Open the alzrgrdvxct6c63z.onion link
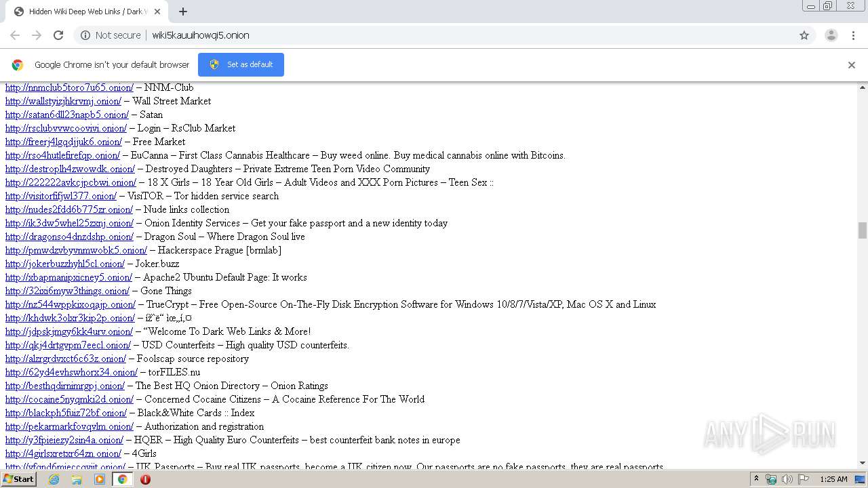This screenshot has height=488, width=868. pos(66,359)
